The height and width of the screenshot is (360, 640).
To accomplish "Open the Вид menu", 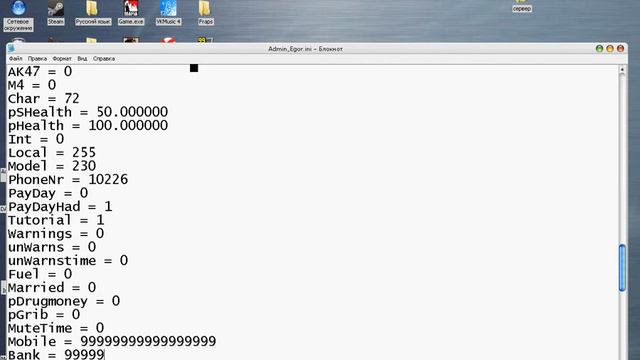I will [82, 59].
